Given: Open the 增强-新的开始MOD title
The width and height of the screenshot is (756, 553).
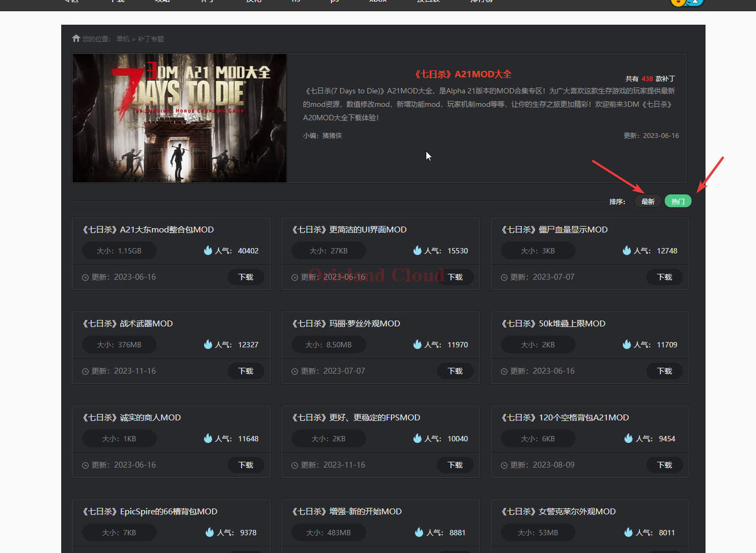Looking at the screenshot, I should point(347,512).
